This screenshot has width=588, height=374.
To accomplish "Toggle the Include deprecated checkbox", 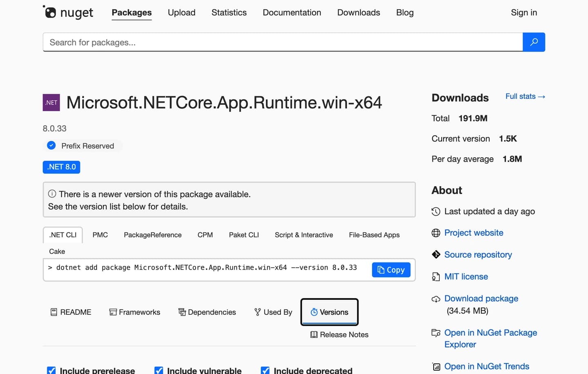I will coord(265,370).
